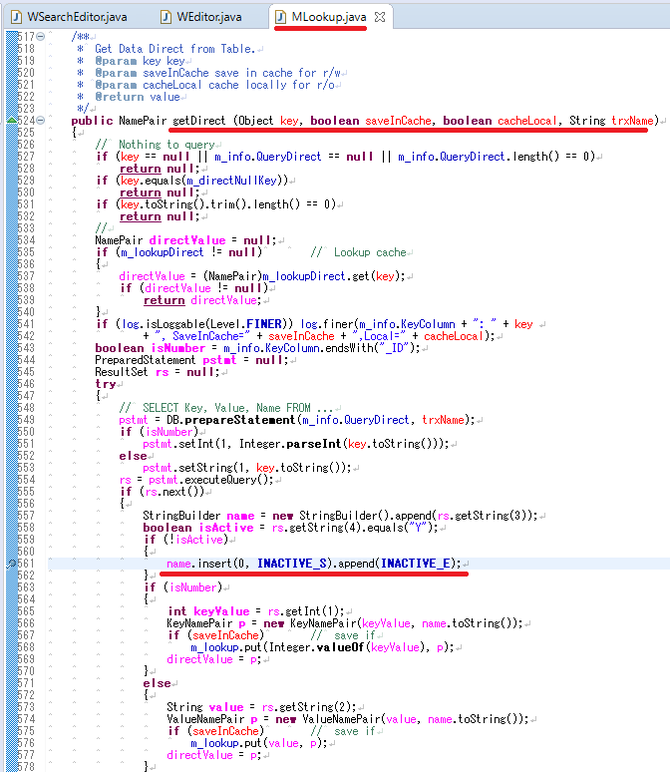Click the keyValue declaration on line 565
The height and width of the screenshot is (772, 670).
(x=221, y=611)
